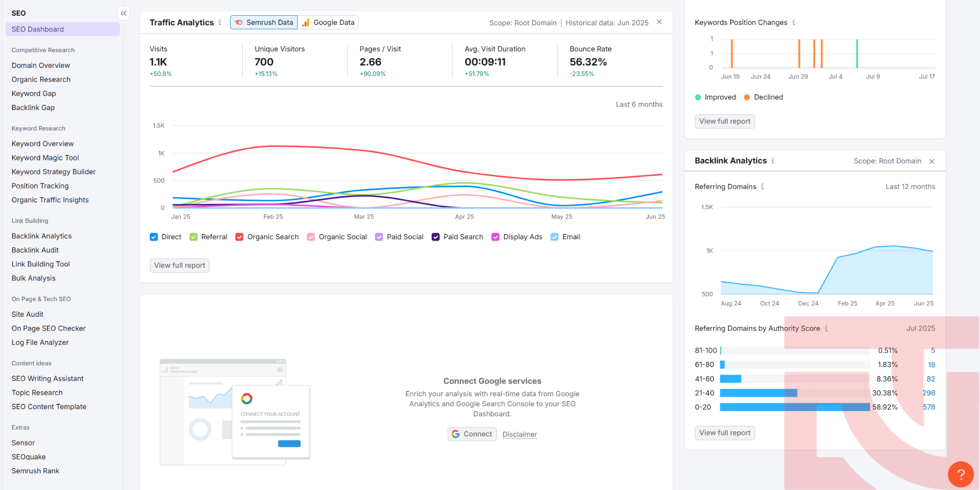View full report for Backlink Analytics
This screenshot has width=980, height=490.
tap(724, 433)
